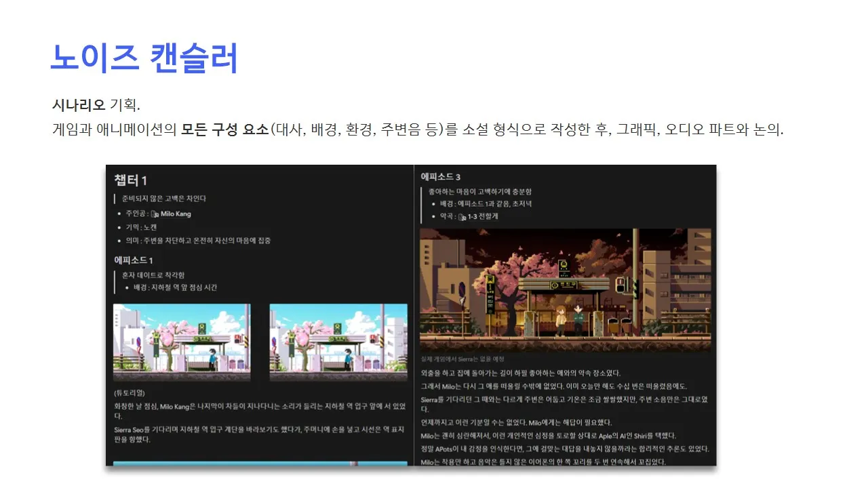Click the line starting Milo는 착용만 하고
This screenshot has height=488, width=868.
(x=543, y=462)
